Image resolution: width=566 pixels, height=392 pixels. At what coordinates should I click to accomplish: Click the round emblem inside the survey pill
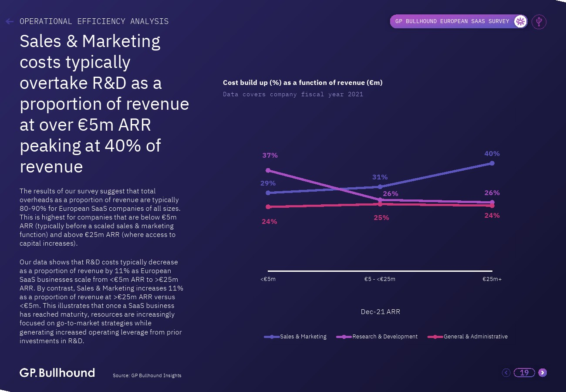[x=520, y=21]
